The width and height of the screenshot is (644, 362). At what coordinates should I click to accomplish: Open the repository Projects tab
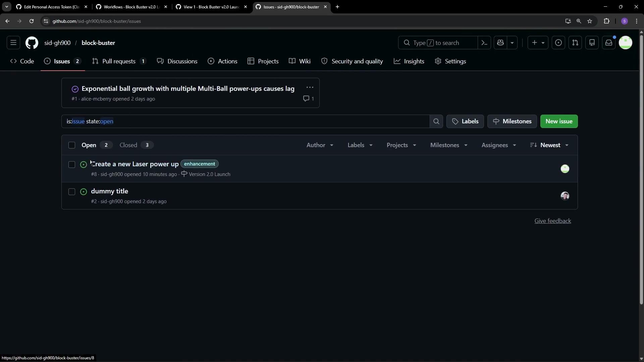(263, 61)
